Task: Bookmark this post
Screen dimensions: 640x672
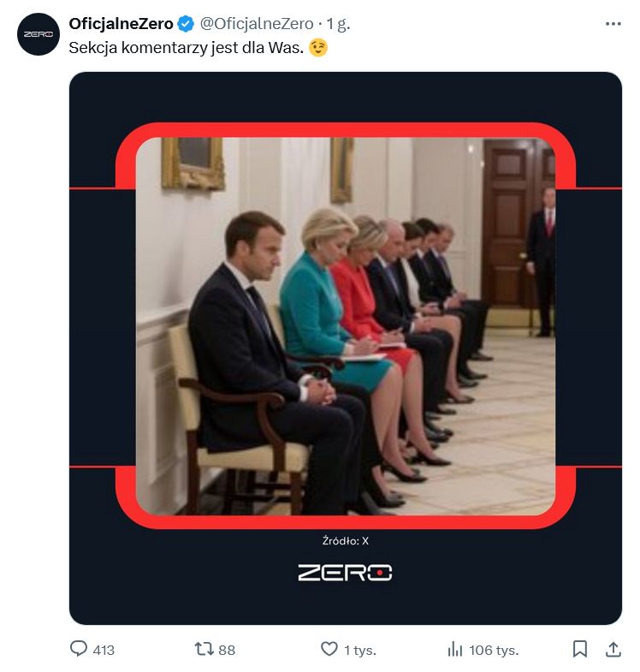Action: click(x=580, y=650)
